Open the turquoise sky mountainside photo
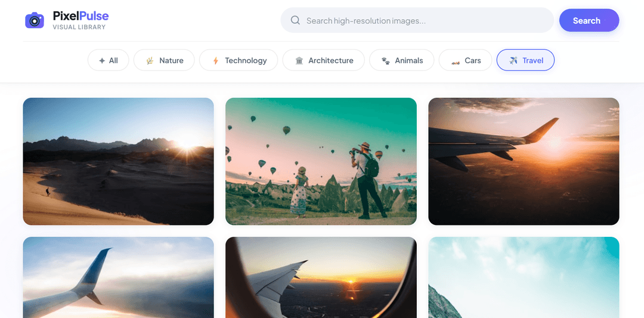644x318 pixels. pyautogui.click(x=524, y=277)
